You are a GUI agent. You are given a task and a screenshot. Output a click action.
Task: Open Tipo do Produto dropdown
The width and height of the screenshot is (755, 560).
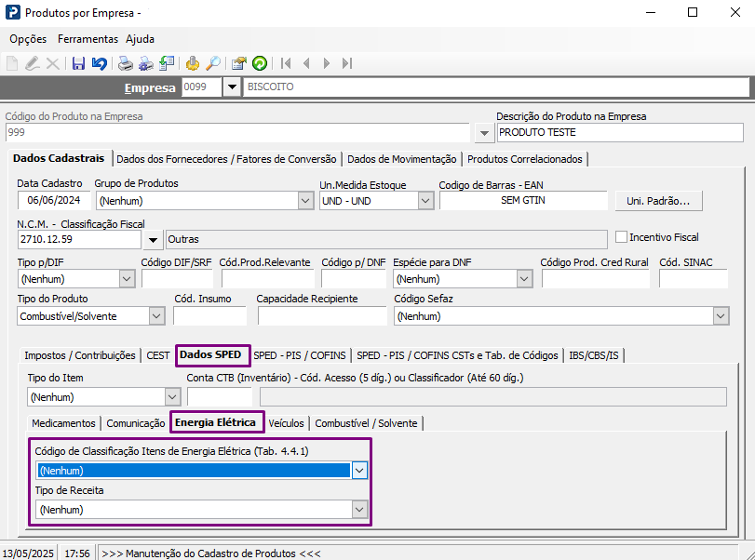coord(156,316)
